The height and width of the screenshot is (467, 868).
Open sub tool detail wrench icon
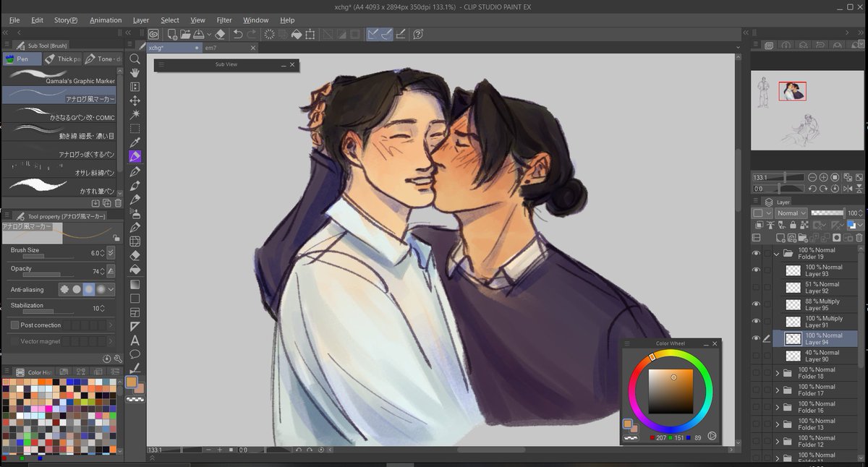(118, 359)
